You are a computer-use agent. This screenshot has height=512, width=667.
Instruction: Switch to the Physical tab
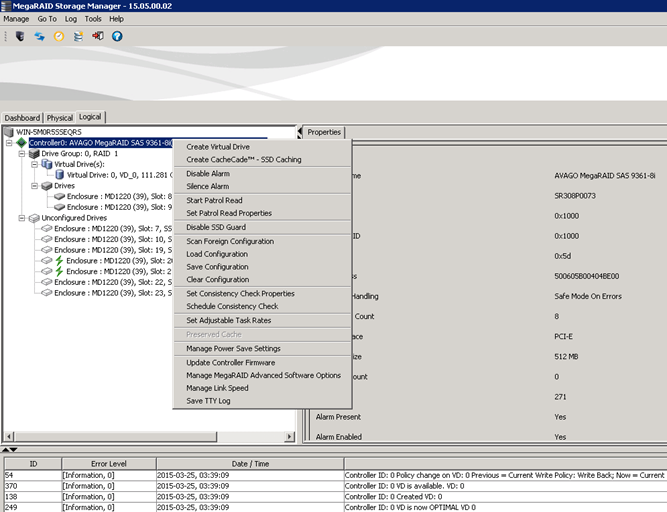[60, 118]
